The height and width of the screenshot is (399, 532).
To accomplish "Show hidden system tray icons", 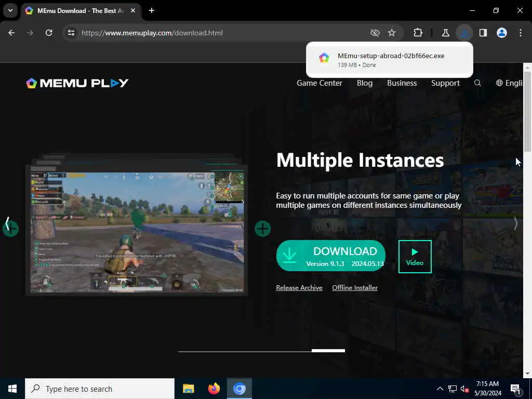I will (x=440, y=389).
